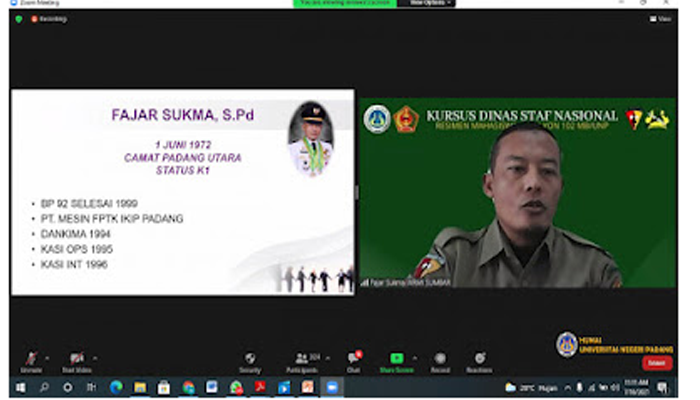Click the Recording indicator
700x400 pixels.
click(x=48, y=18)
